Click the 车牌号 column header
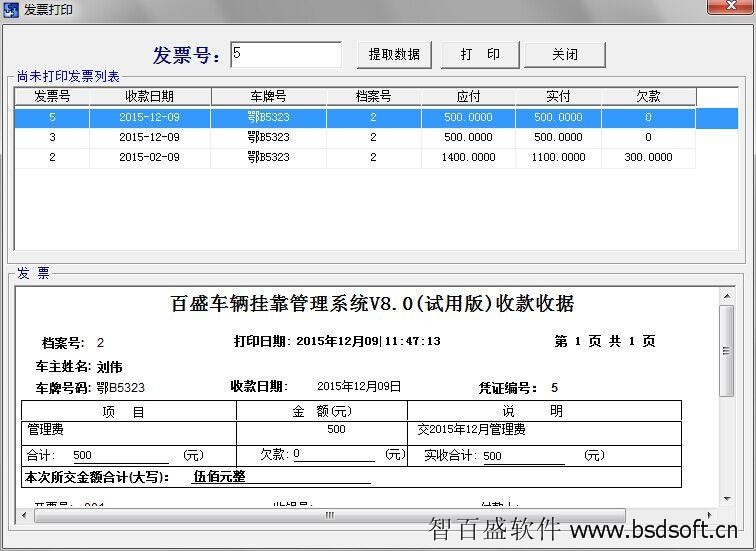The height and width of the screenshot is (551, 756). pyautogui.click(x=269, y=96)
